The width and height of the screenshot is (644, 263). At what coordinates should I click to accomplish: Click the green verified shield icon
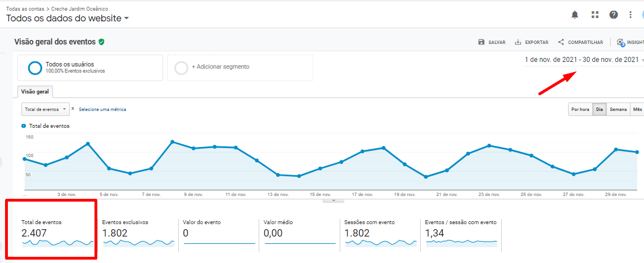[x=101, y=42]
